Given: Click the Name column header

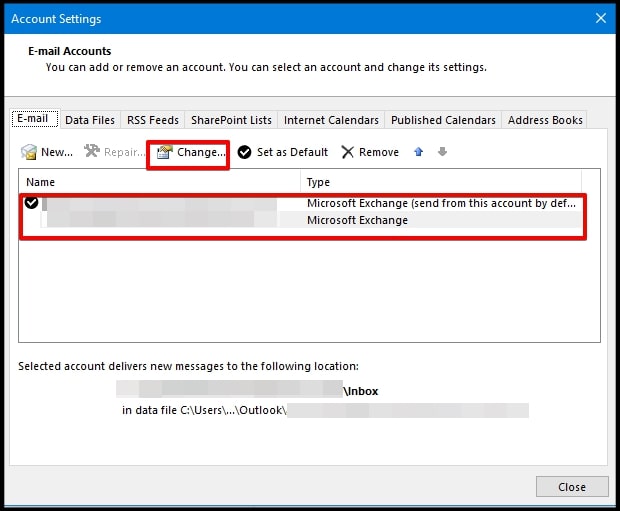Looking at the screenshot, I should pyautogui.click(x=160, y=182).
